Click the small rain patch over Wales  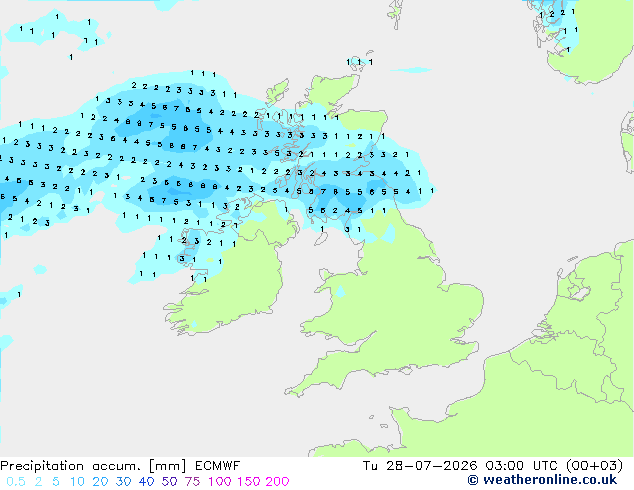pos(341,291)
